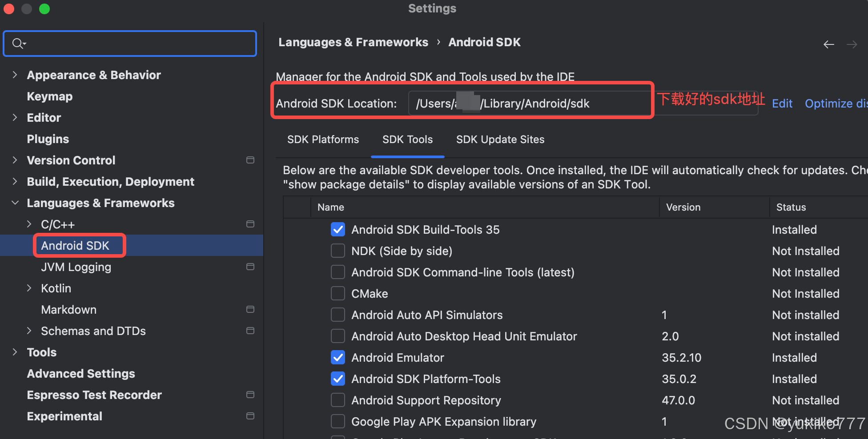Expand Version Control section
868x439 pixels.
tap(15, 160)
